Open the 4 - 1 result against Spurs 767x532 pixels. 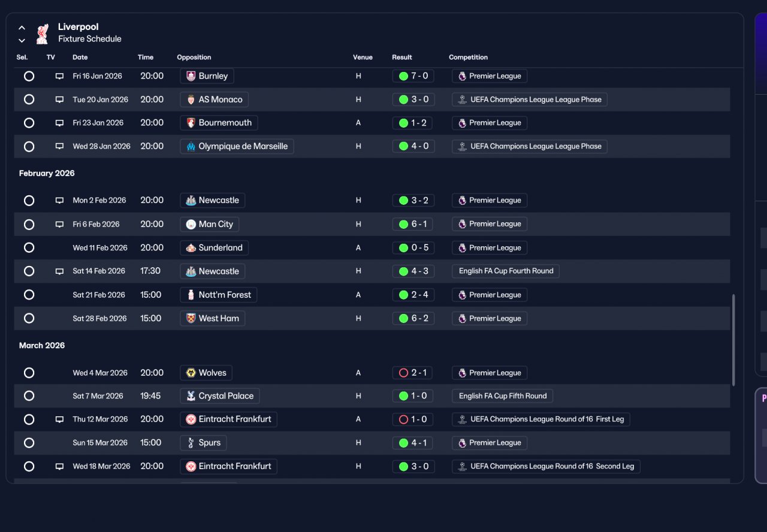413,443
